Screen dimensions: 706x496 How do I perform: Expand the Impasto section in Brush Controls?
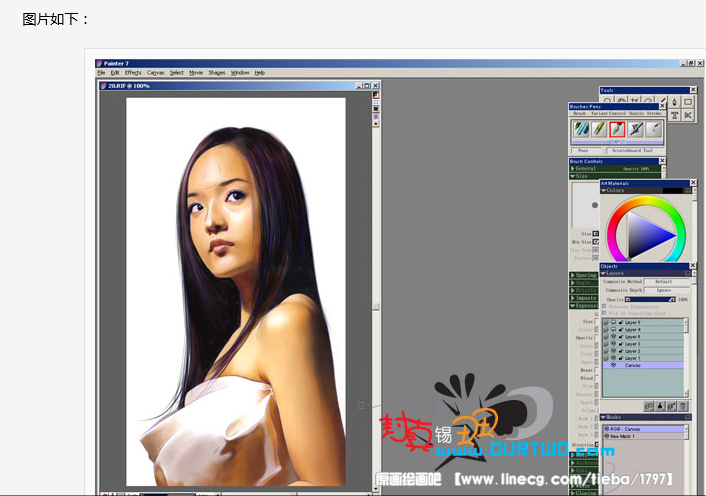click(573, 298)
